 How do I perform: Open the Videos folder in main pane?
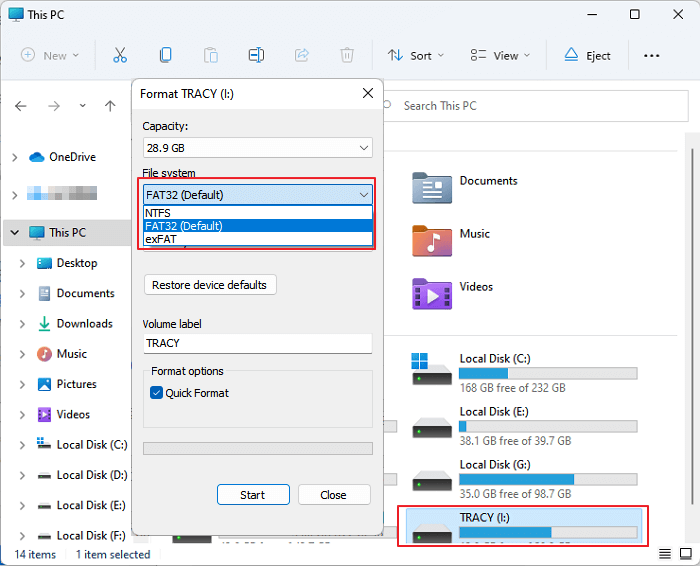coord(432,293)
